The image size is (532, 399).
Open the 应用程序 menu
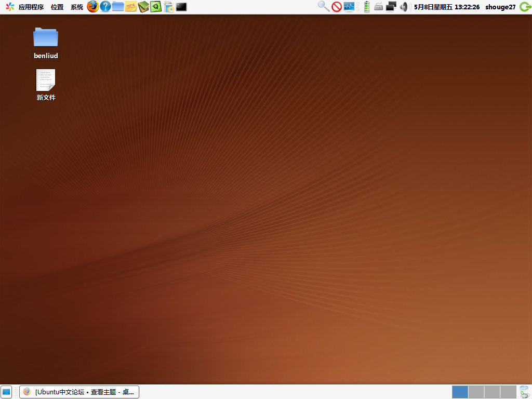[31, 7]
